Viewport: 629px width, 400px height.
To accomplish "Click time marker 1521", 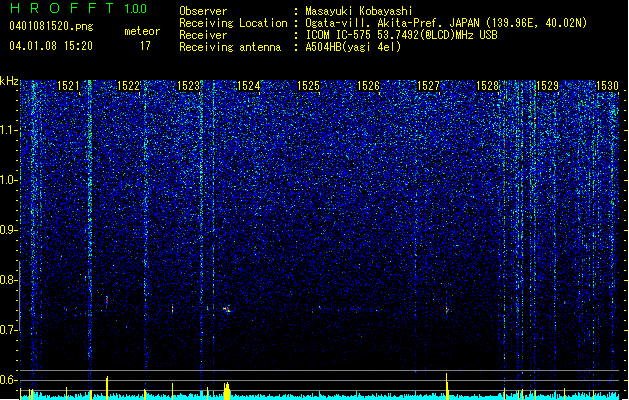I will click(69, 86).
